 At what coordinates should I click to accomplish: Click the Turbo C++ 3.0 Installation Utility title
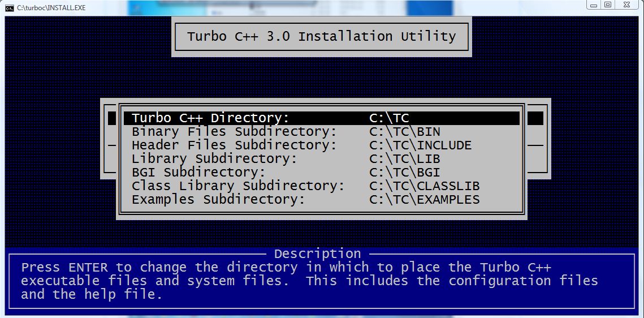[322, 37]
